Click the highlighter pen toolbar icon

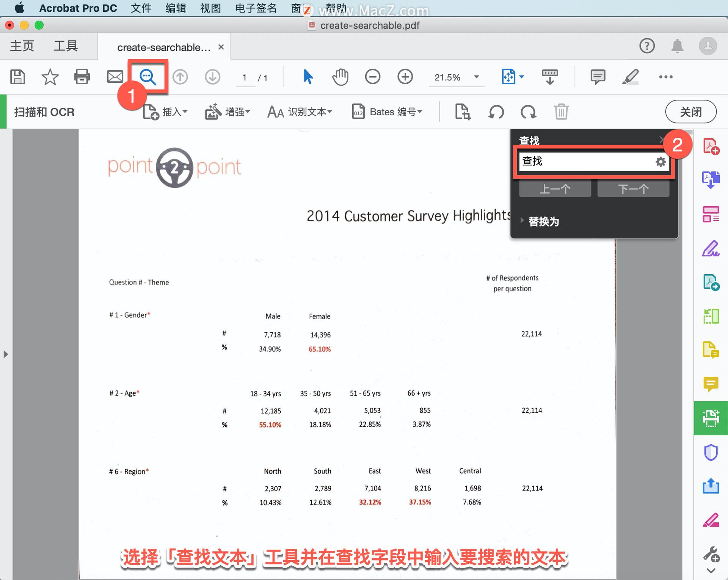tap(630, 77)
